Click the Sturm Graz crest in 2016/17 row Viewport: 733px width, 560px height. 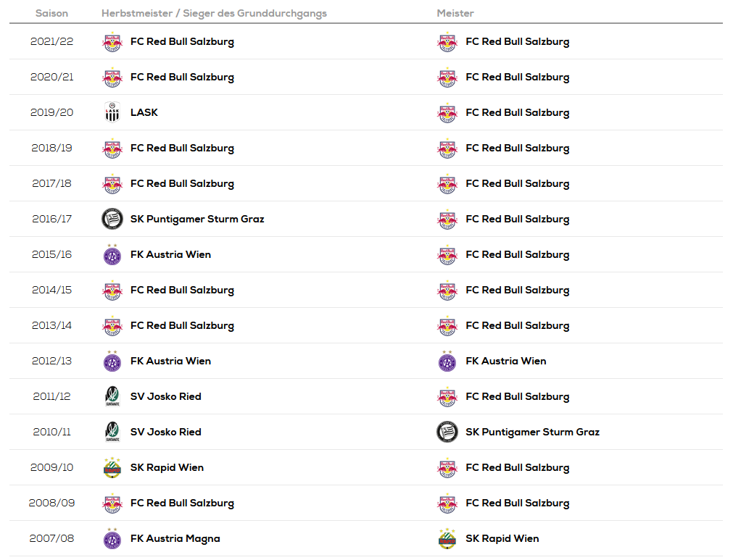(x=112, y=219)
